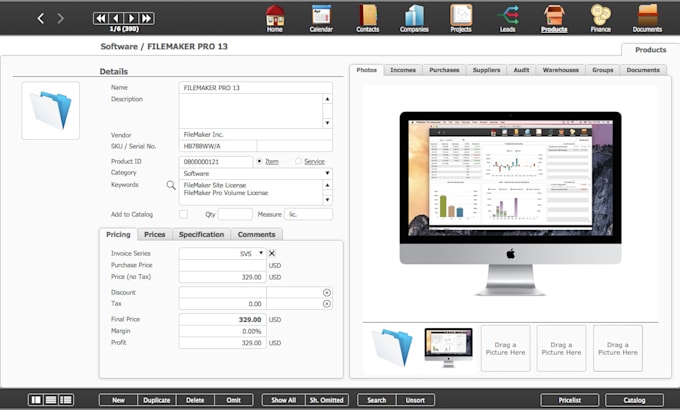The height and width of the screenshot is (410, 680).
Task: Go forward with the right chevron arrow
Action: 61,18
